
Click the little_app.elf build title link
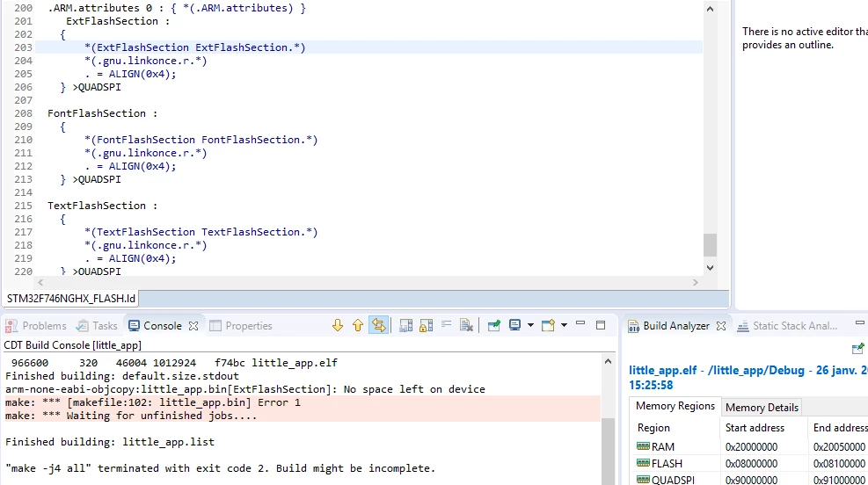[x=748, y=378]
